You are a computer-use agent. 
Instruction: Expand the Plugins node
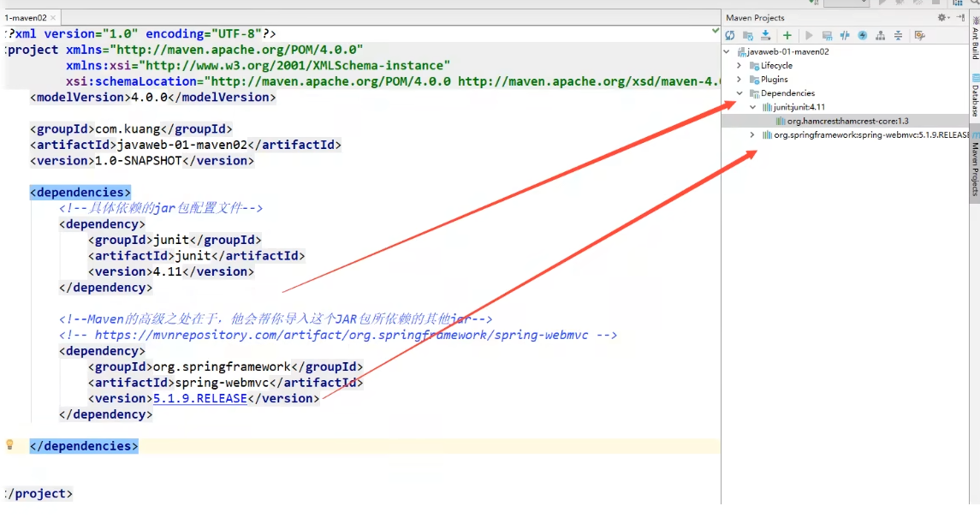click(739, 80)
